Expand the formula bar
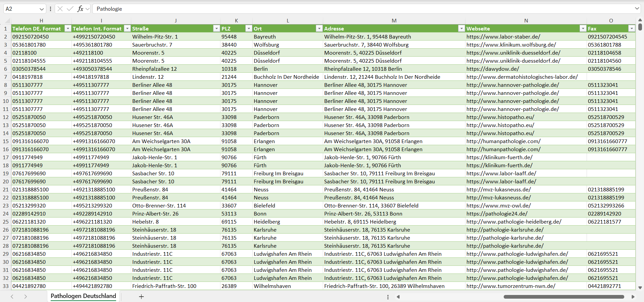 (637, 9)
